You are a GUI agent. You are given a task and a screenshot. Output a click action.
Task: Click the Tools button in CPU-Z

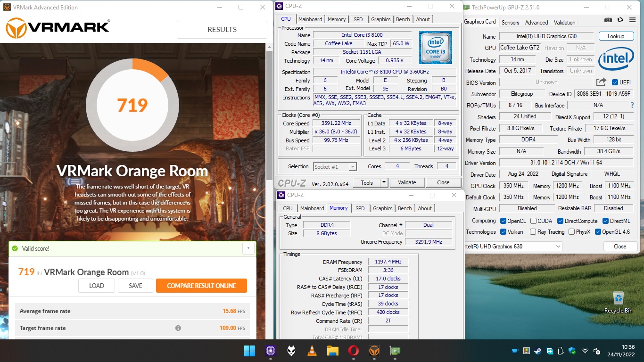(366, 182)
